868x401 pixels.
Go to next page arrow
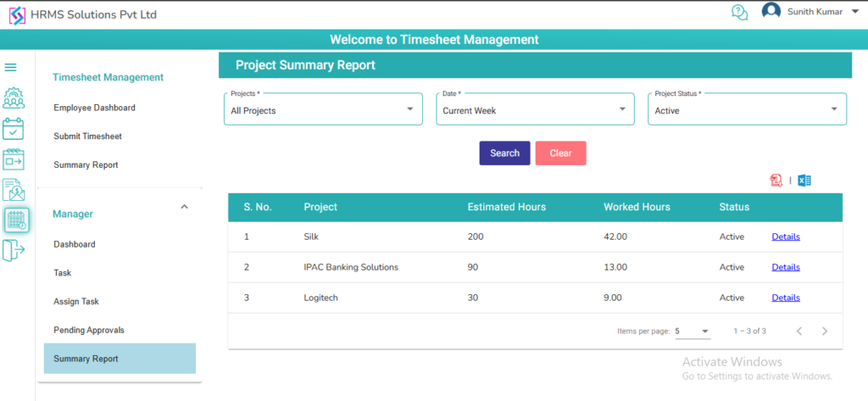click(x=825, y=331)
